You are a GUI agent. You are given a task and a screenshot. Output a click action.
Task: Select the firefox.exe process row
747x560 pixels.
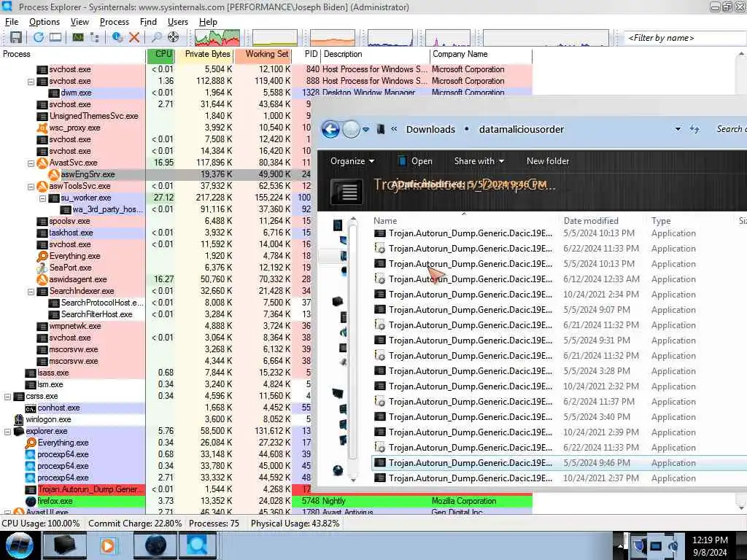coord(266,501)
